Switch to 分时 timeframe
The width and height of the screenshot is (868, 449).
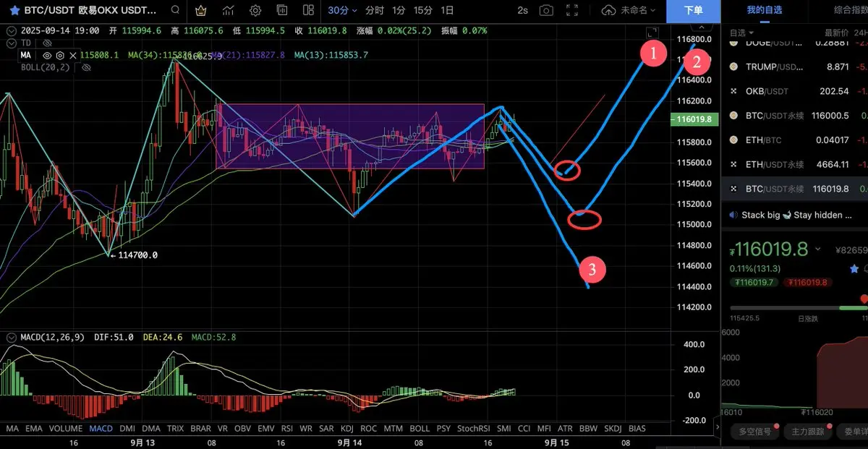point(374,11)
